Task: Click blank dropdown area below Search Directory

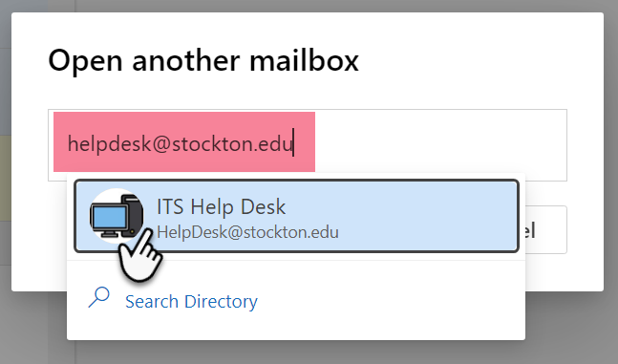Action: pos(295,327)
